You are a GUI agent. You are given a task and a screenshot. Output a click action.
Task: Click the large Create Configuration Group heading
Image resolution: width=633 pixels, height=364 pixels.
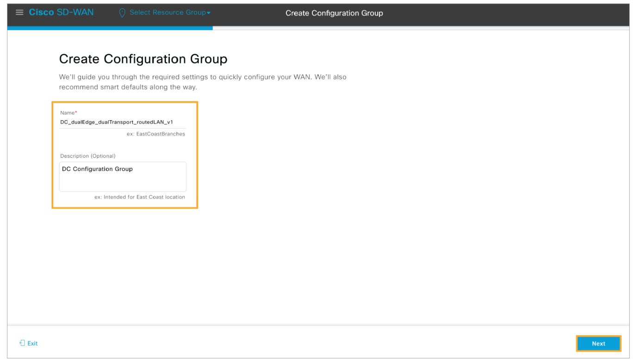tap(143, 59)
